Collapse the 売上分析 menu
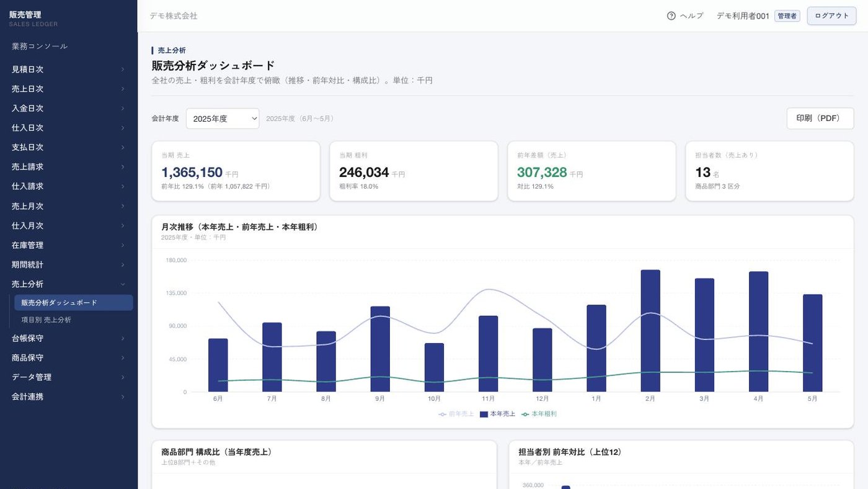Viewport: 868px width, 489px height. pyautogui.click(x=68, y=284)
